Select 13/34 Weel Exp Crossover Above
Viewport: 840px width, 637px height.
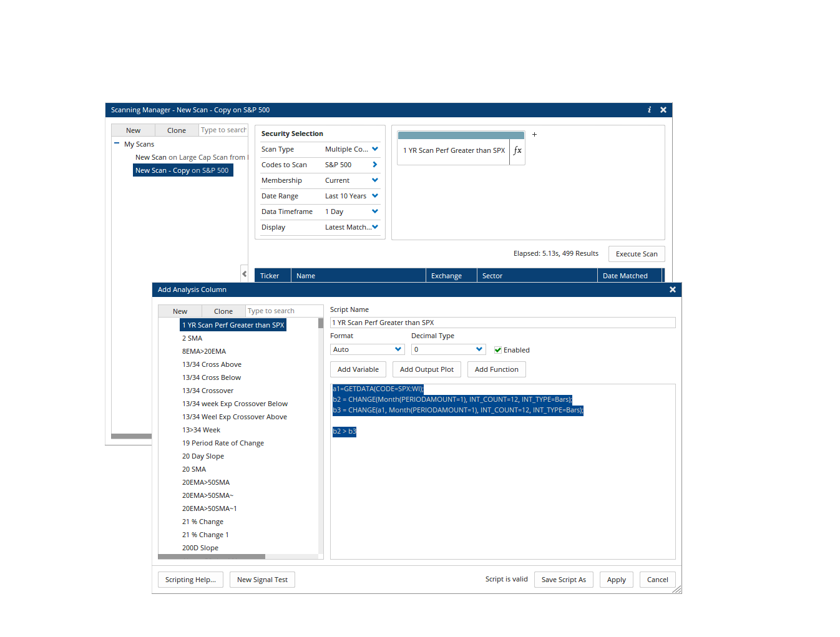pyautogui.click(x=235, y=417)
